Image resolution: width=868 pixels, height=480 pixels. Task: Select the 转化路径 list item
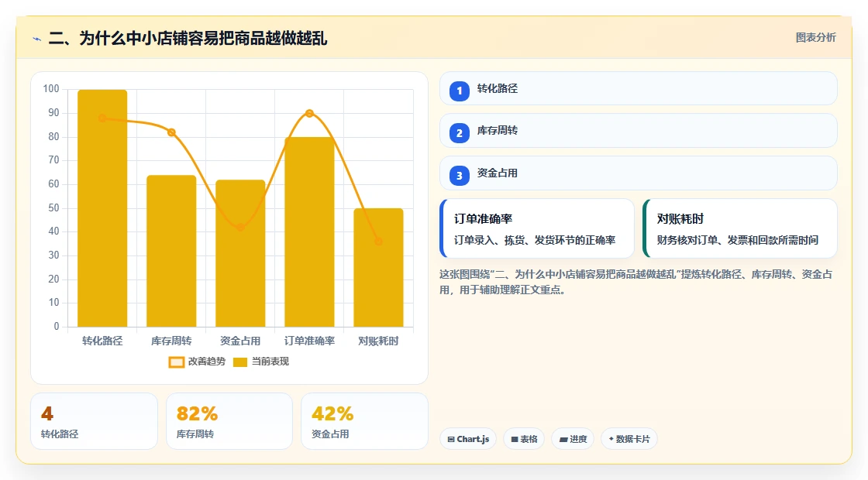[639, 88]
